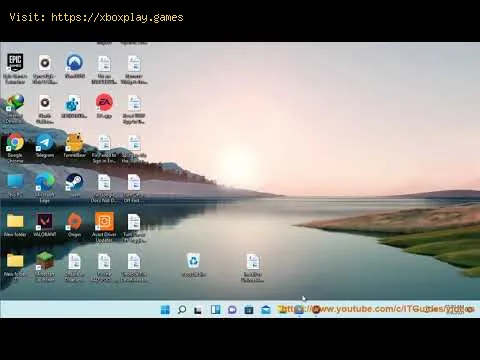Open the This PC desktop icon
The height and width of the screenshot is (360, 480).
pyautogui.click(x=15, y=182)
